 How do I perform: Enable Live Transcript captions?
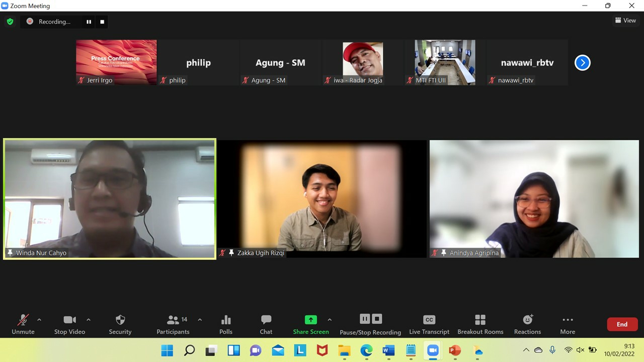pyautogui.click(x=429, y=324)
